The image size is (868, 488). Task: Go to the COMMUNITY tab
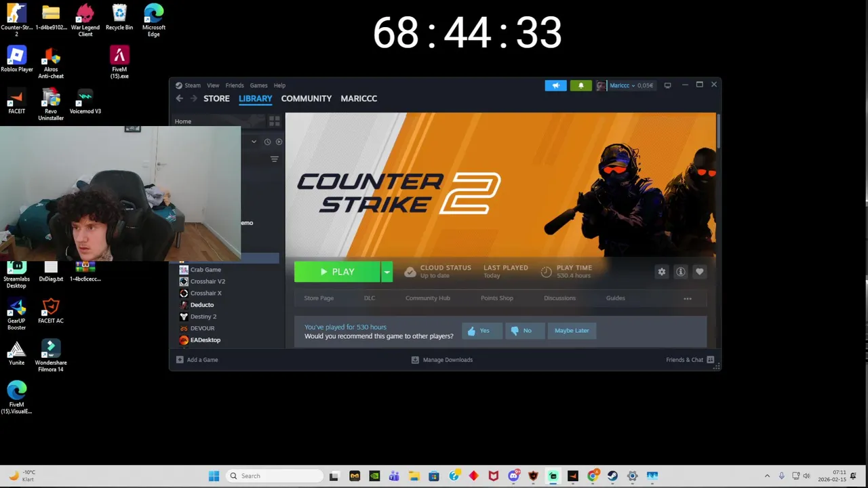coord(307,98)
